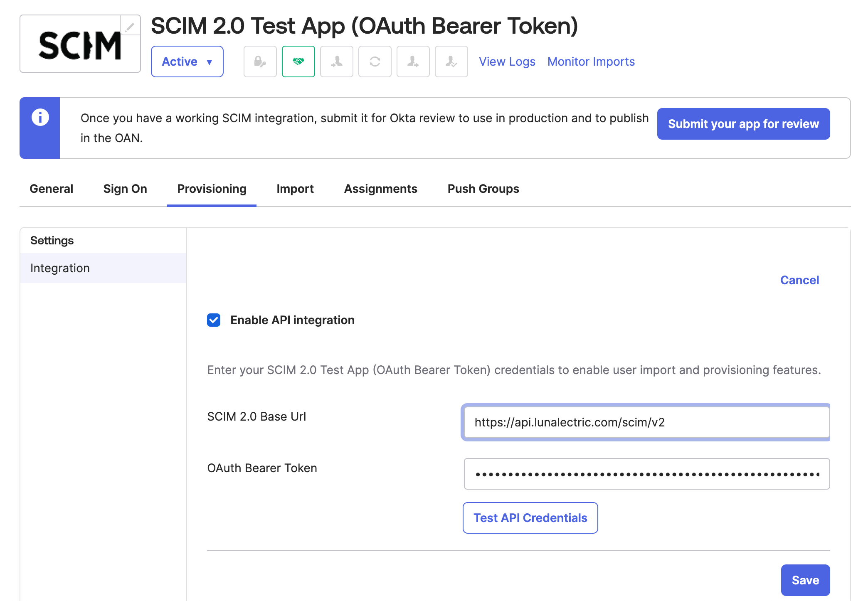Click the profile sync refresh icon
This screenshot has width=868, height=601.
[x=375, y=62]
